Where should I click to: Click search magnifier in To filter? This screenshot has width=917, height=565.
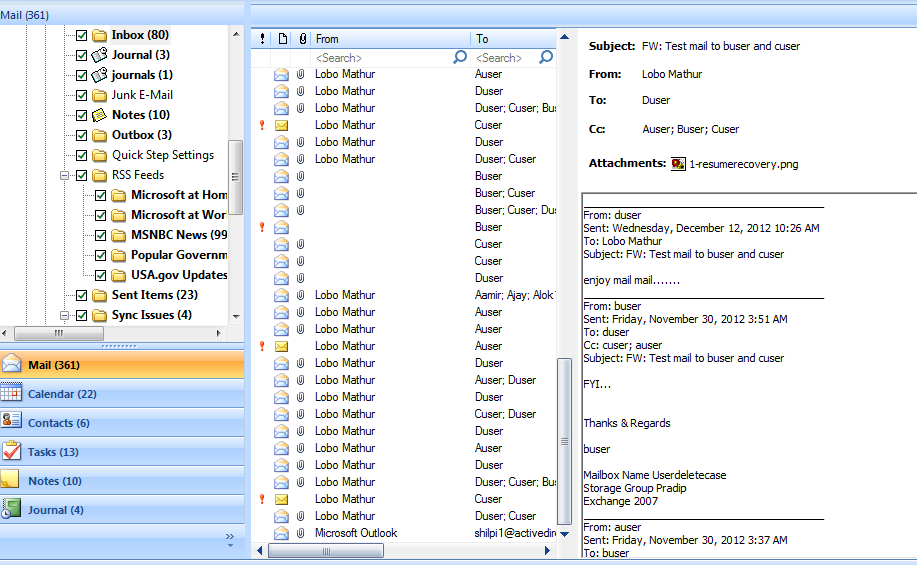point(546,57)
